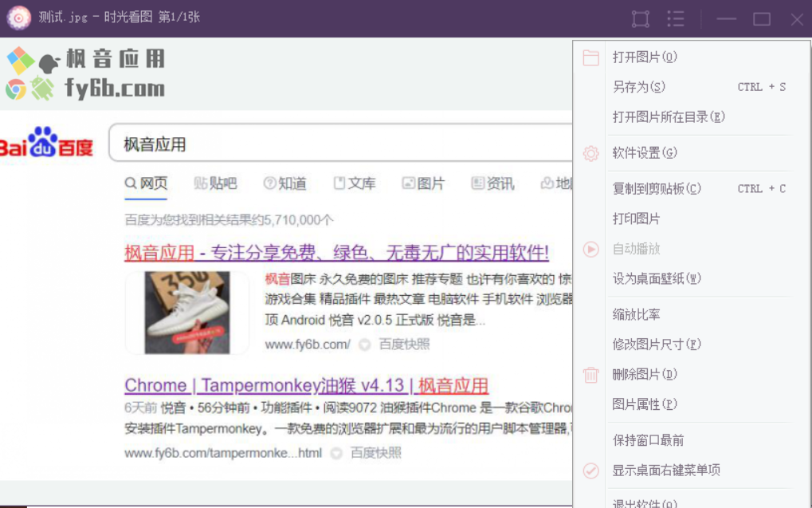Click the 枫音应用 fy6b.com watermark logo
The image size is (812, 508).
point(85,73)
